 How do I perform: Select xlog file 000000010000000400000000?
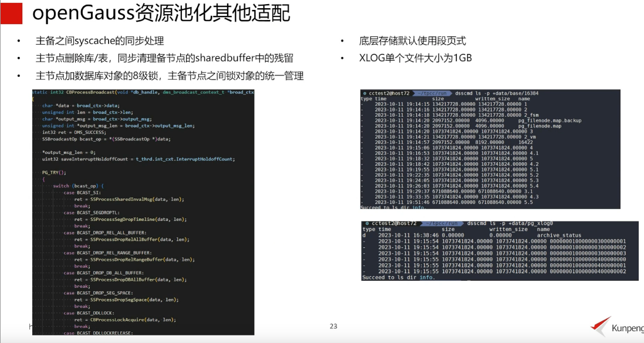(x=494, y=260)
